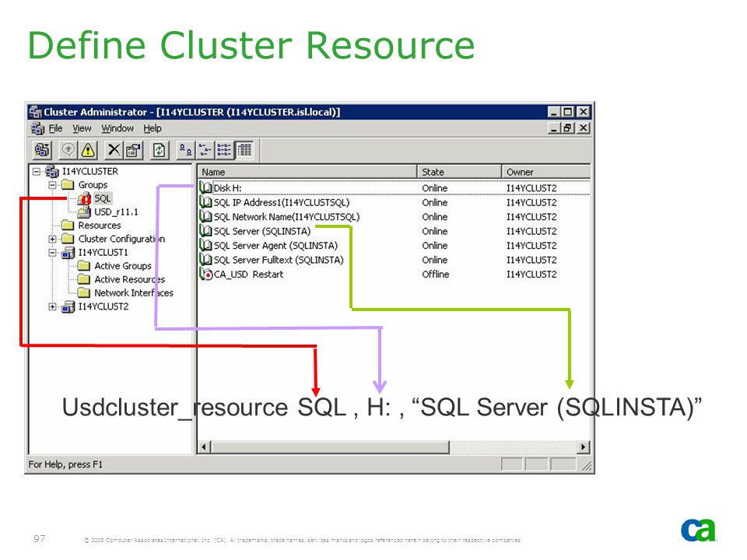
Task: Open the Help menu
Action: [153, 128]
